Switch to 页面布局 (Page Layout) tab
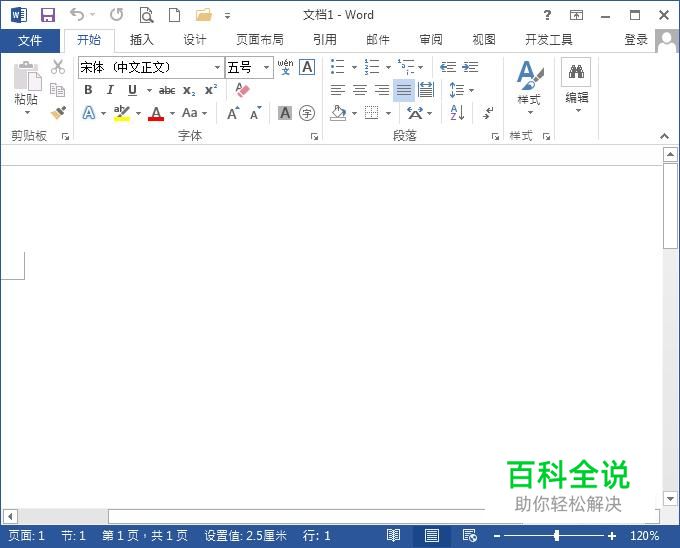The width and height of the screenshot is (680, 548). pyautogui.click(x=259, y=40)
